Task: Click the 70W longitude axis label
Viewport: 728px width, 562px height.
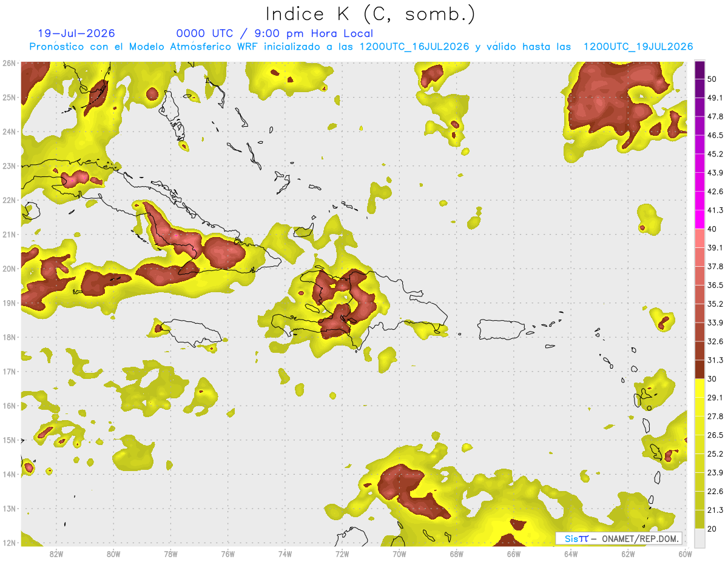Action: tap(399, 554)
